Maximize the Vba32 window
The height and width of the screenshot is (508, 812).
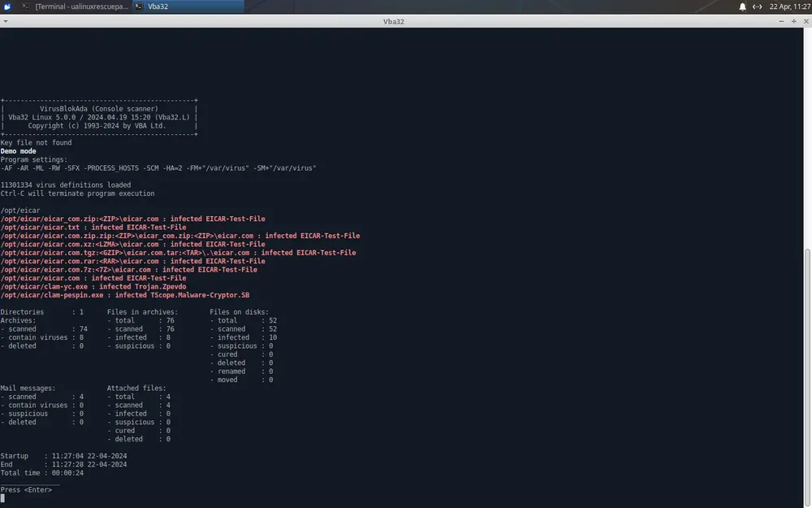(794, 21)
